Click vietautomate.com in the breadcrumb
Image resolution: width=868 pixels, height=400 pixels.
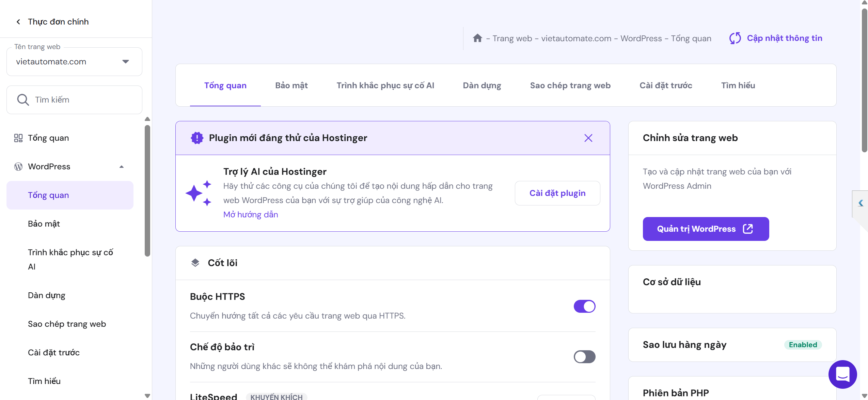click(576, 39)
